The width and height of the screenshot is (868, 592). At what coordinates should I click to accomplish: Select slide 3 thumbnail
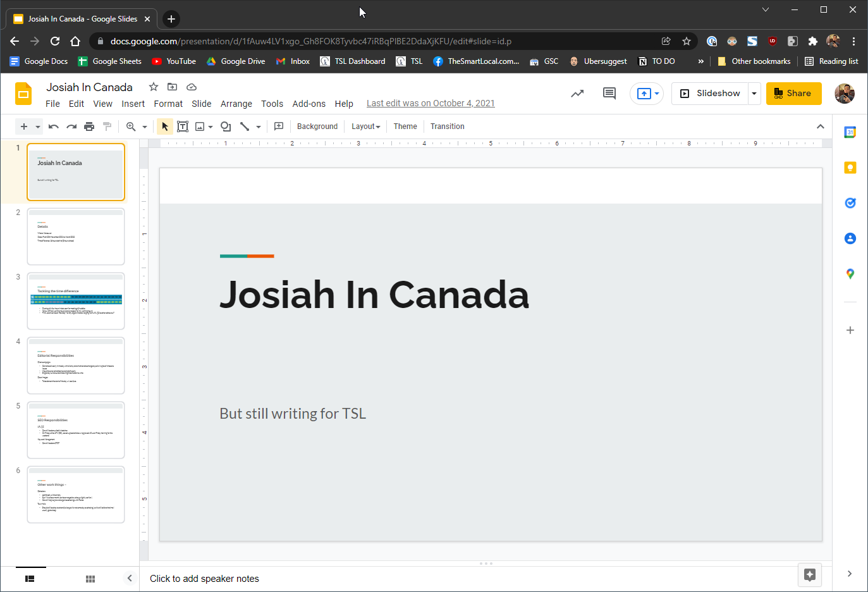click(x=76, y=301)
